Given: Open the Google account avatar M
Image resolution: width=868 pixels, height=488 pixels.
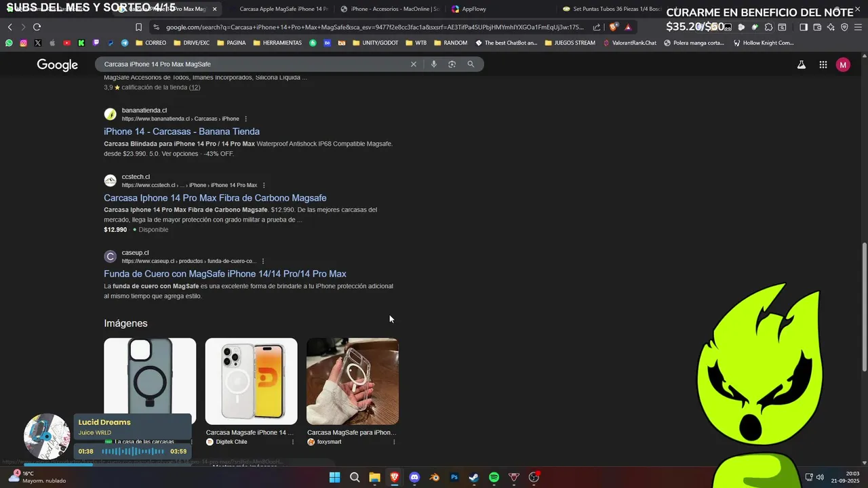Looking at the screenshot, I should point(843,64).
